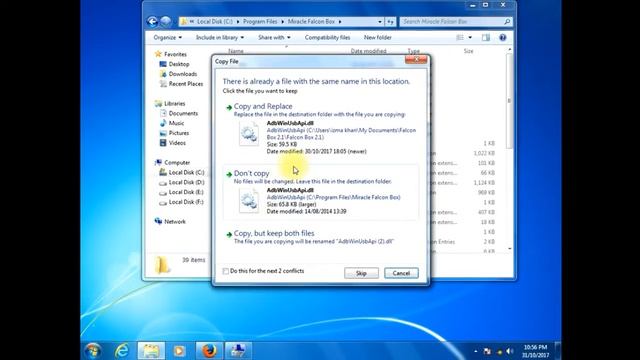Choose Don't copy option

[320, 193]
